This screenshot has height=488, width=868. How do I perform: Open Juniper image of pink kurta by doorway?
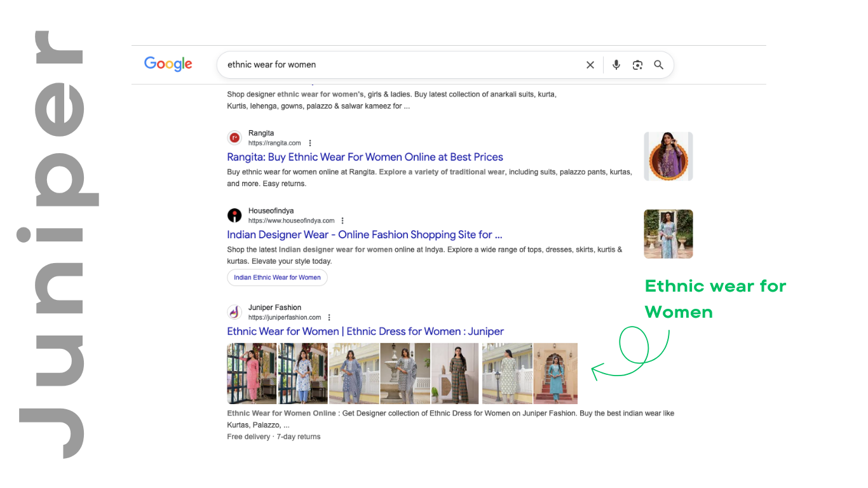pos(252,374)
